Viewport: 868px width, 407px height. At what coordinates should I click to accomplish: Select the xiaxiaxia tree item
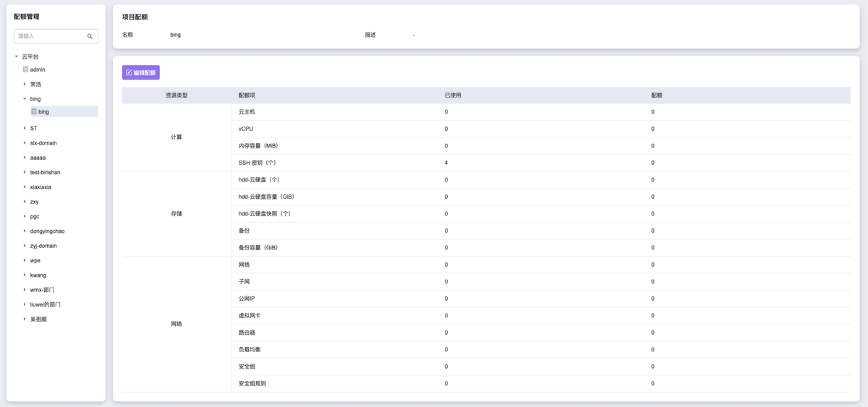click(41, 187)
